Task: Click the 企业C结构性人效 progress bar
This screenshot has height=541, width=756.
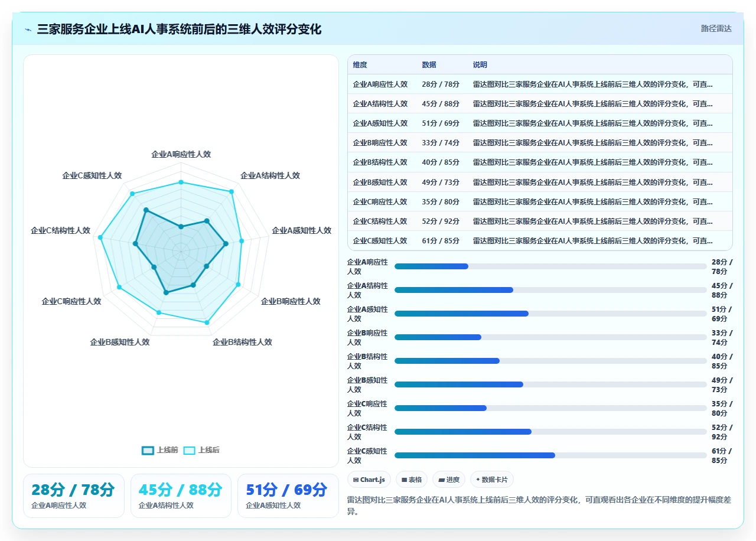Action: click(550, 432)
